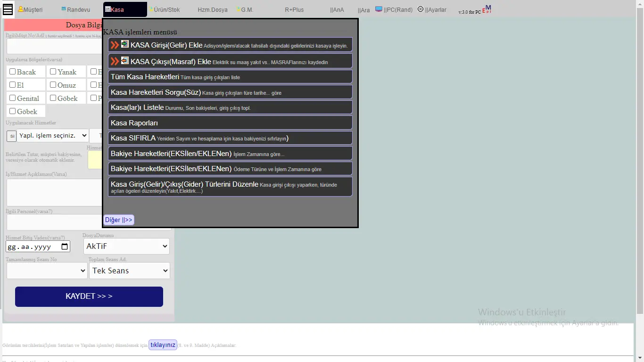Check the Bacak checkbox

pos(13,72)
